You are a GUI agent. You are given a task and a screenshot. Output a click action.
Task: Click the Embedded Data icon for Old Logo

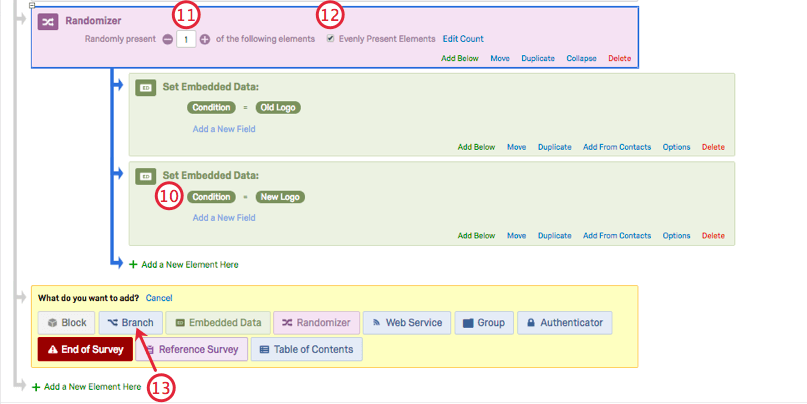(146, 87)
